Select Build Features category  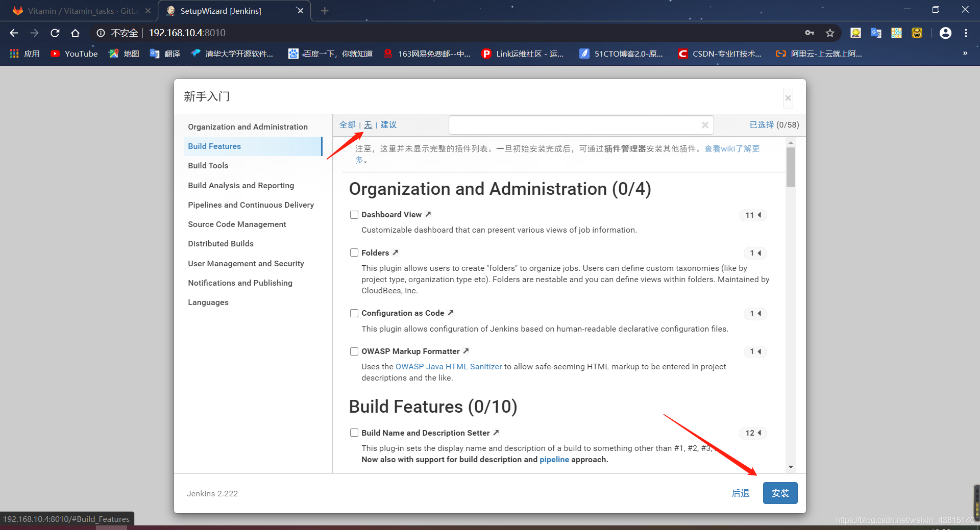click(x=253, y=146)
